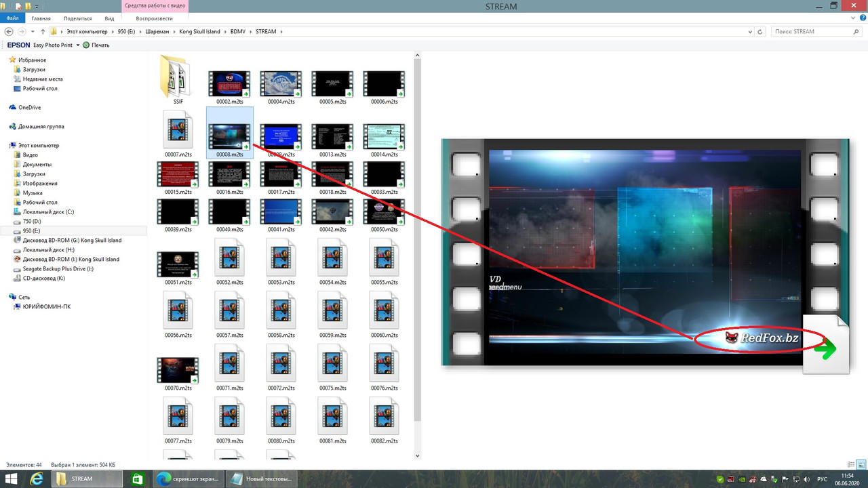Open the green taskbar store icon
Image resolution: width=868 pixels, height=488 pixels.
click(136, 479)
